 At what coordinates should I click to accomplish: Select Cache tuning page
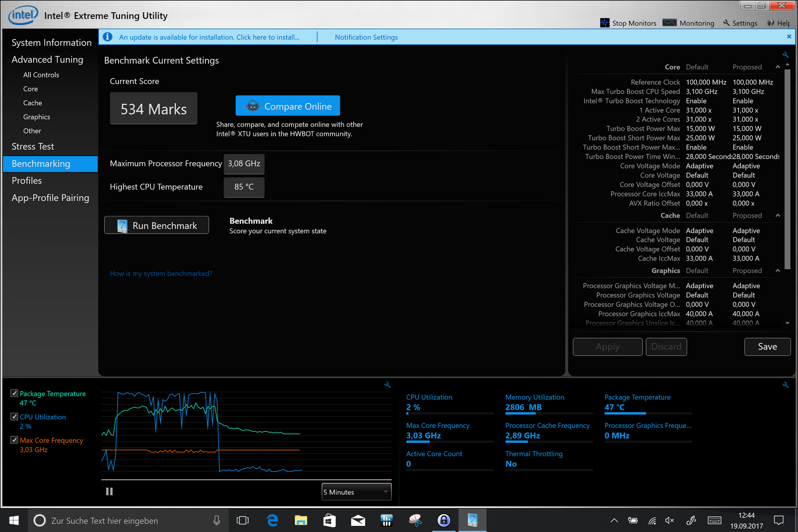[33, 103]
